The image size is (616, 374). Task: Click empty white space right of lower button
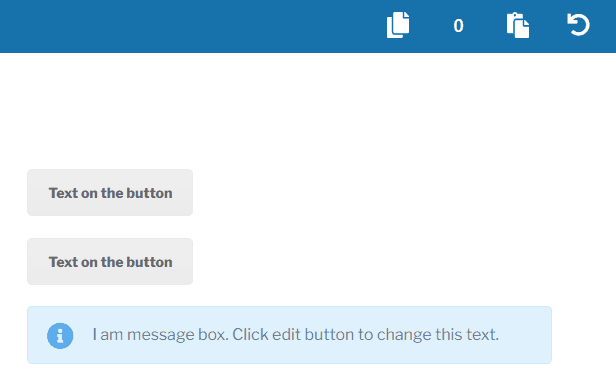(x=393, y=261)
